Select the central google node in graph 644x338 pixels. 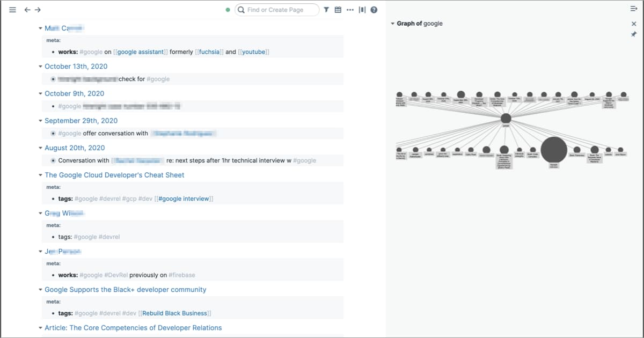click(506, 119)
